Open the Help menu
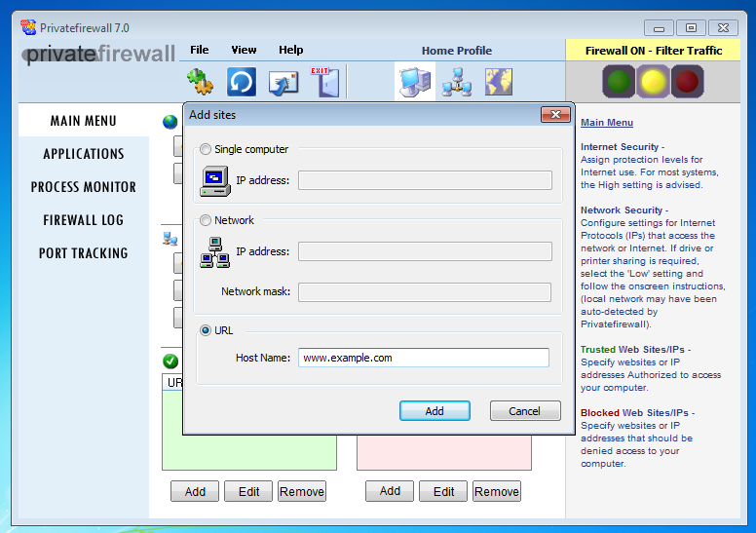 click(290, 50)
